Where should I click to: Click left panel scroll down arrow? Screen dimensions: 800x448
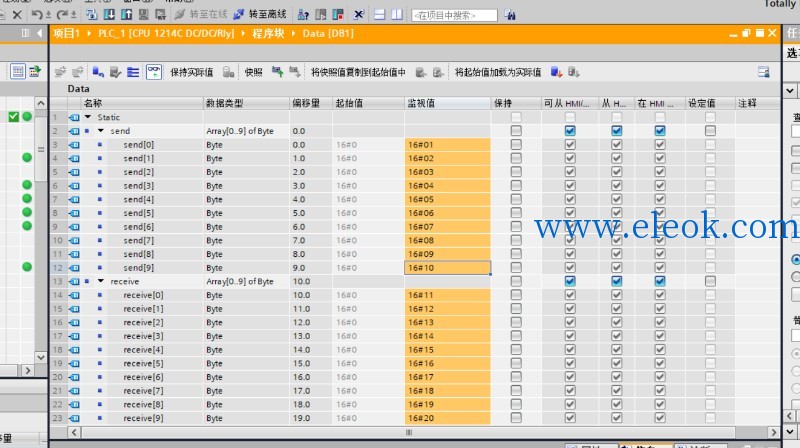[41, 357]
